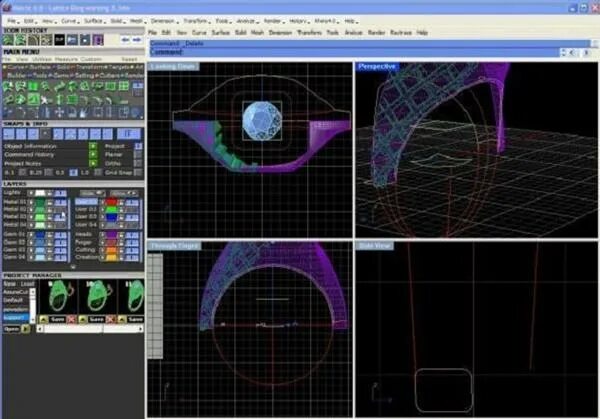600x419 pixels.
Task: Switch to the Builder tool category
Action: coord(16,76)
